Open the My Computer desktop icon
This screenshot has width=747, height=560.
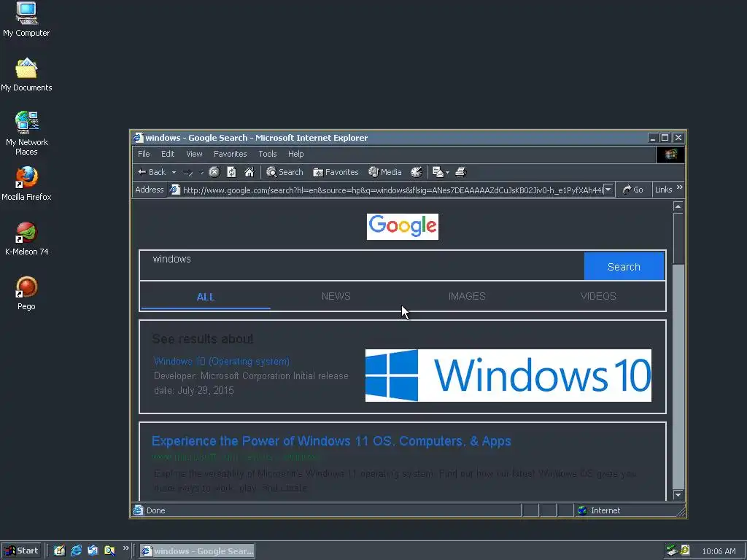point(26,20)
